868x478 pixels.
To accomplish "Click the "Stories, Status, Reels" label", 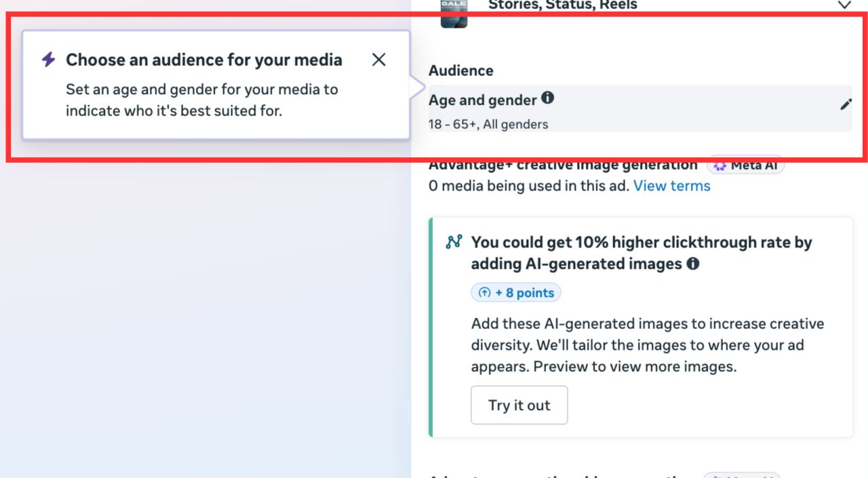I will coord(563,5).
